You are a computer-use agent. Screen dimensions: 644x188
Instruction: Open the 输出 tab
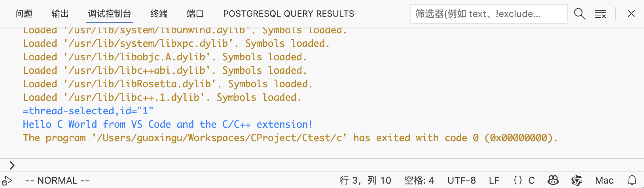click(x=60, y=14)
